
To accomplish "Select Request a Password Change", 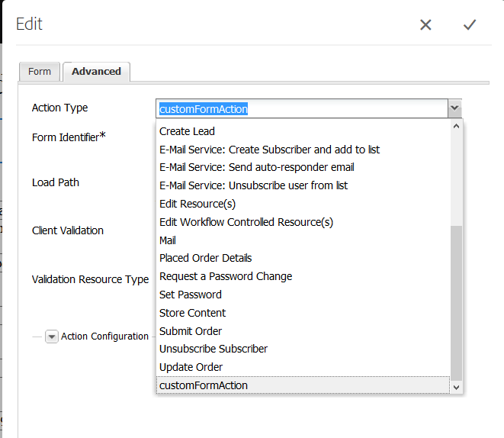I will click(226, 276).
